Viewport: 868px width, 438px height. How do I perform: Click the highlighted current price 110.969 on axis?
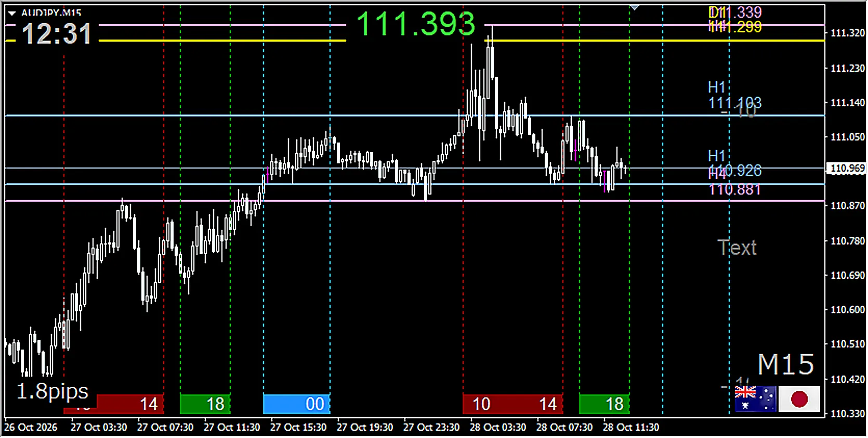click(847, 168)
